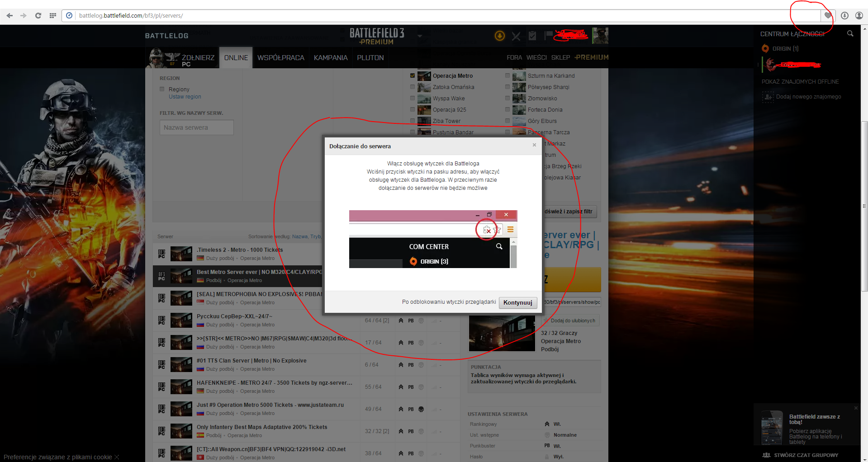
Task: Click POKAŻ ZNAJOMYCH OFFLINE
Action: point(800,82)
